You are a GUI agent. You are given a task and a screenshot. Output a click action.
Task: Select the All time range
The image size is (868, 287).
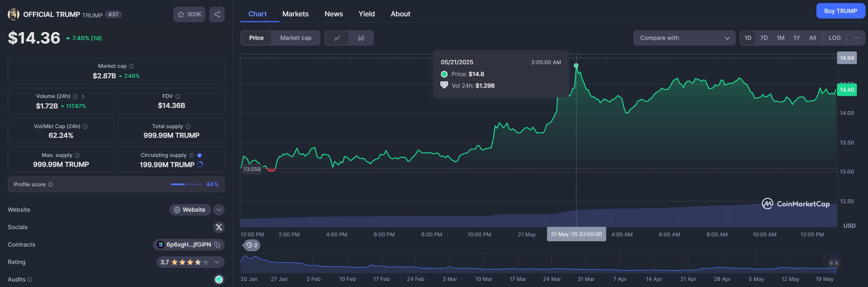click(x=812, y=38)
